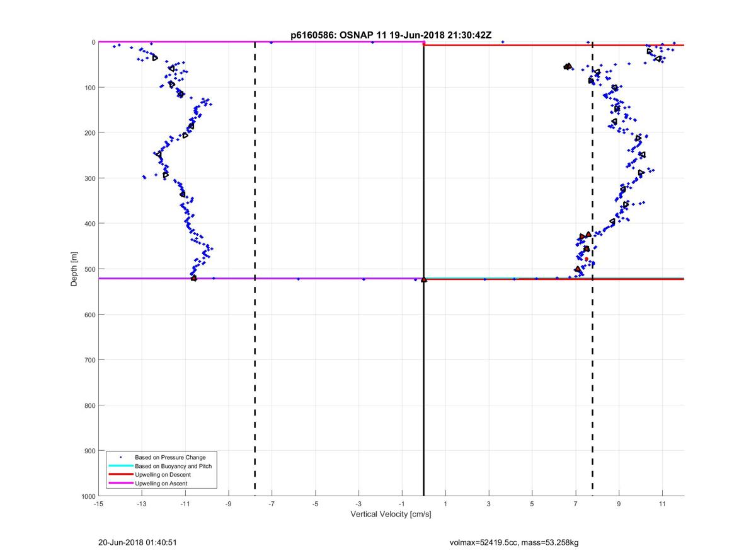Viewport: 756px width, 558px height.
Task: Click legend entry Based on Pressure Change
Action: coord(170,457)
